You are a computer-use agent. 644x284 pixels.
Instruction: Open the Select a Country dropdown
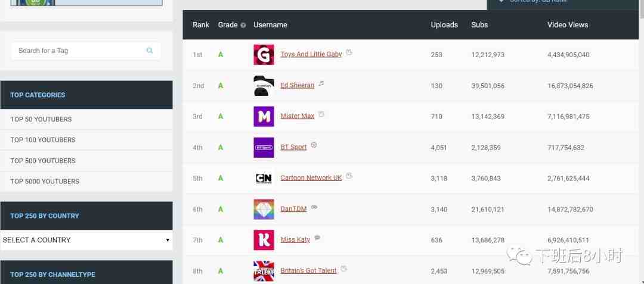(x=86, y=240)
